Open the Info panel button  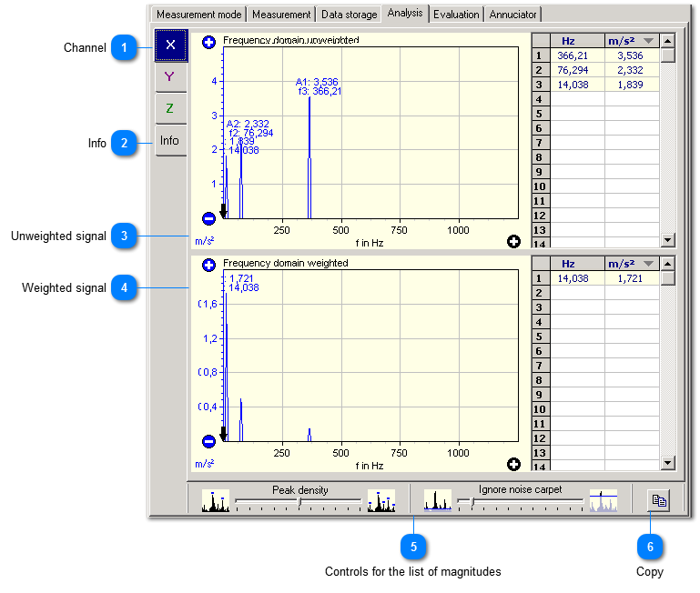click(171, 142)
